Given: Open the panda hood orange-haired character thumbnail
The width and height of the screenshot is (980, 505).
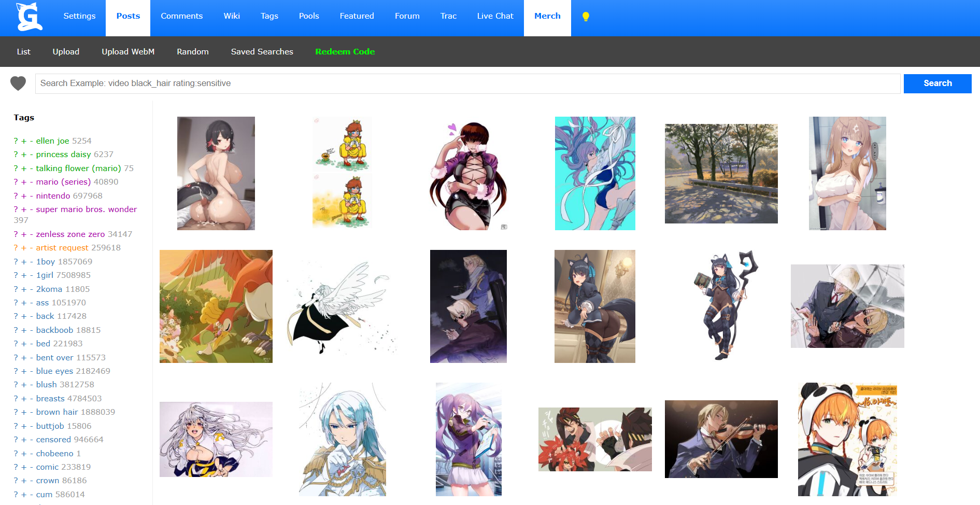Looking at the screenshot, I should [x=847, y=440].
